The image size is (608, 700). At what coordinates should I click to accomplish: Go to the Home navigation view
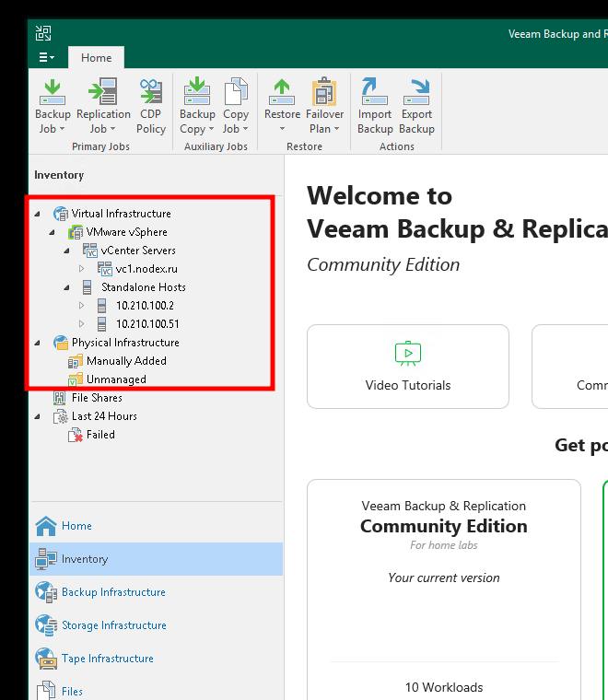157,526
